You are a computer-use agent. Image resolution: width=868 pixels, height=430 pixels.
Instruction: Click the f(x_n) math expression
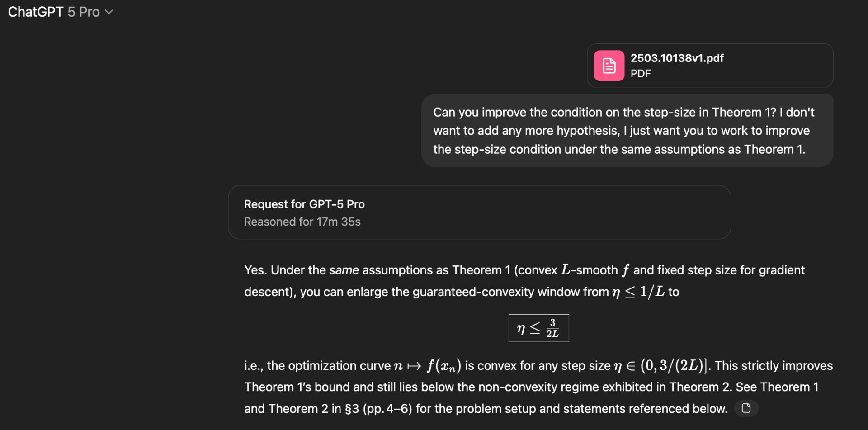tap(444, 365)
